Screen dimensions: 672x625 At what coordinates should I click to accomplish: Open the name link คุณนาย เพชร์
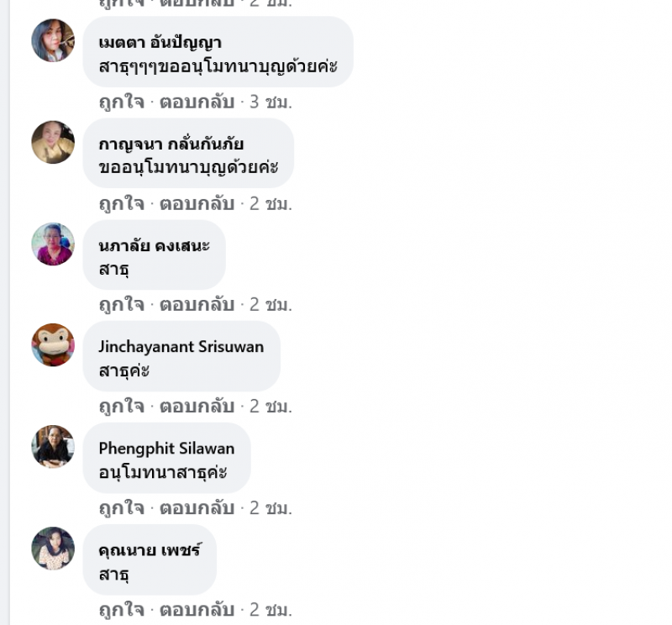[x=150, y=549]
